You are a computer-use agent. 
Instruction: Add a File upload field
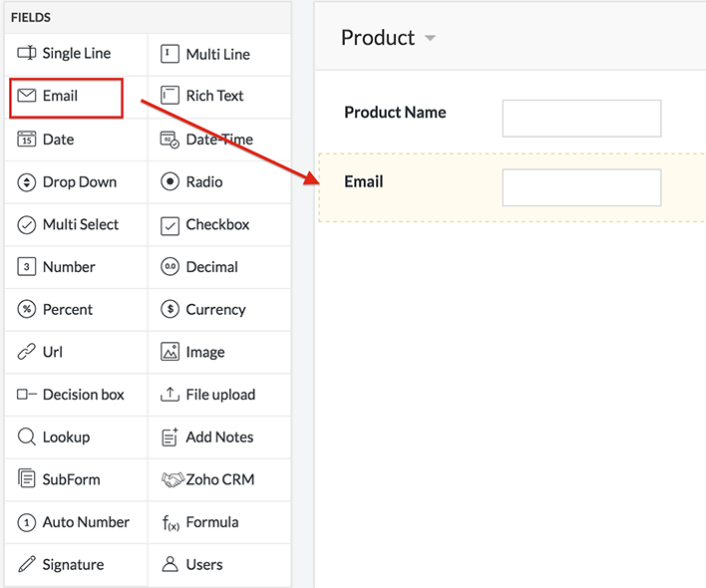click(219, 395)
